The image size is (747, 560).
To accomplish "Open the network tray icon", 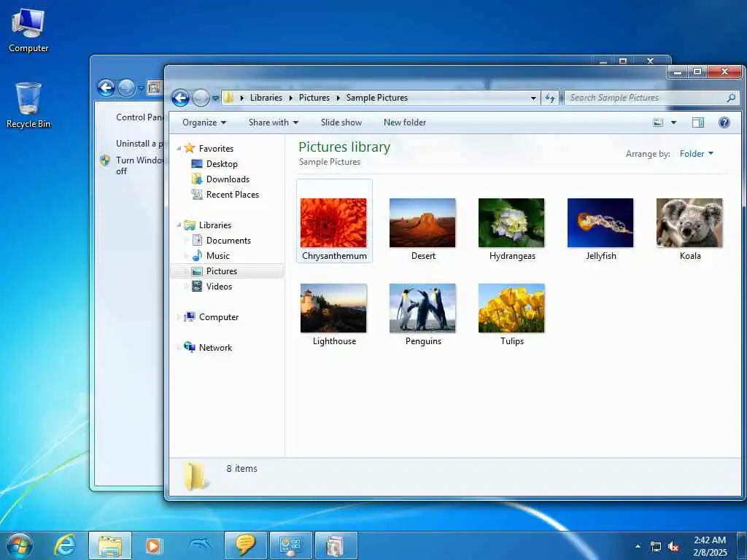I will click(x=656, y=547).
